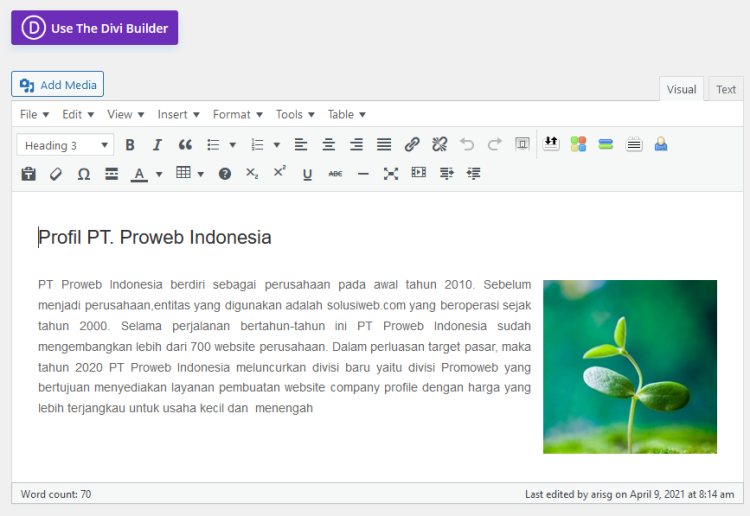The width and height of the screenshot is (750, 516).
Task: Toggle fullscreen editor mode
Action: click(391, 174)
